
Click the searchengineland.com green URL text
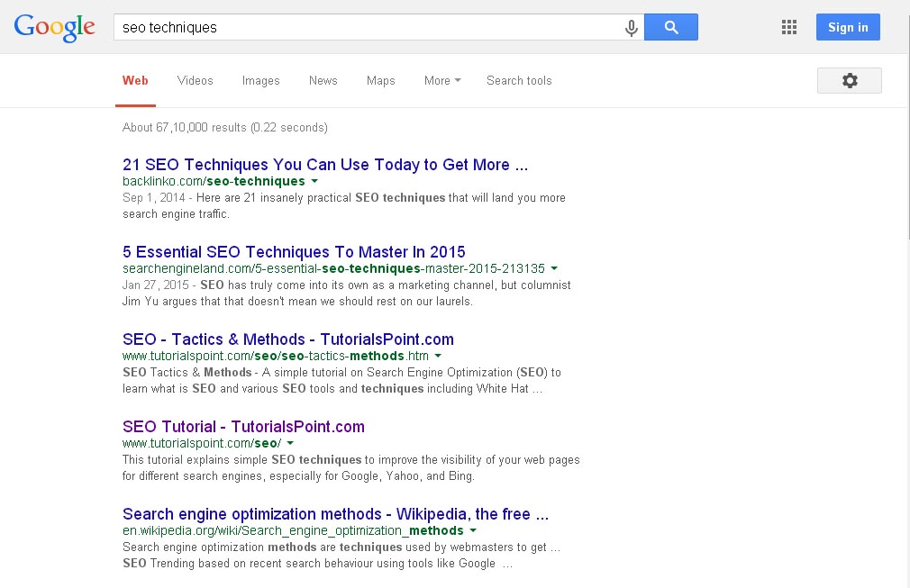333,268
